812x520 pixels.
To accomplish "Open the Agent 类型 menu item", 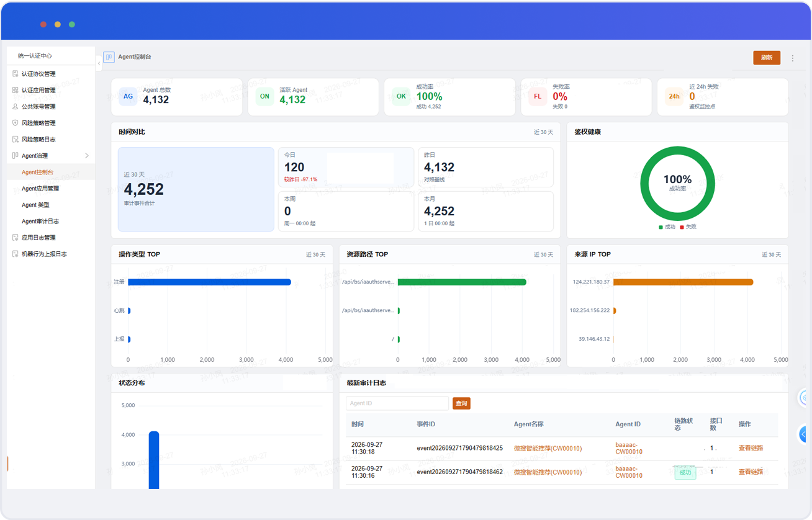I will pos(51,205).
